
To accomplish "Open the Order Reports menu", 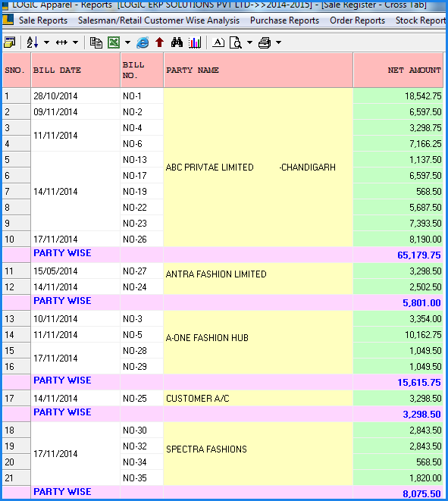I will (x=357, y=20).
